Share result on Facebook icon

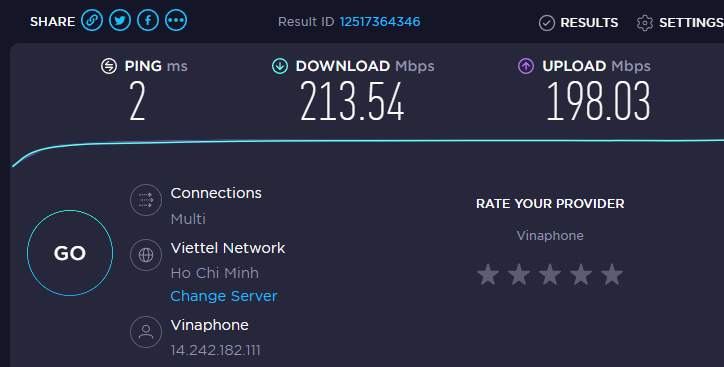click(148, 21)
